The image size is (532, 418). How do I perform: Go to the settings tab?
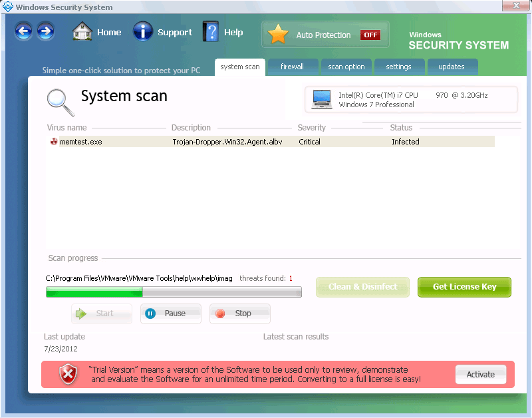click(398, 67)
